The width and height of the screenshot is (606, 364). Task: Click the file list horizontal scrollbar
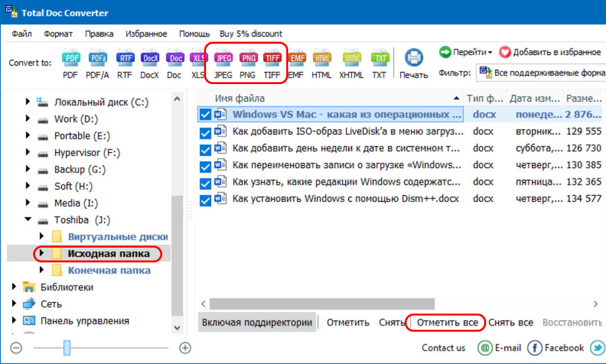pos(322,304)
